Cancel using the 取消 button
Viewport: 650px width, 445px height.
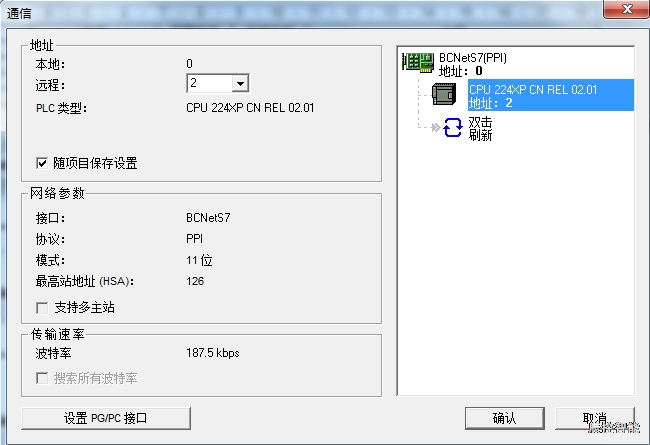(596, 418)
